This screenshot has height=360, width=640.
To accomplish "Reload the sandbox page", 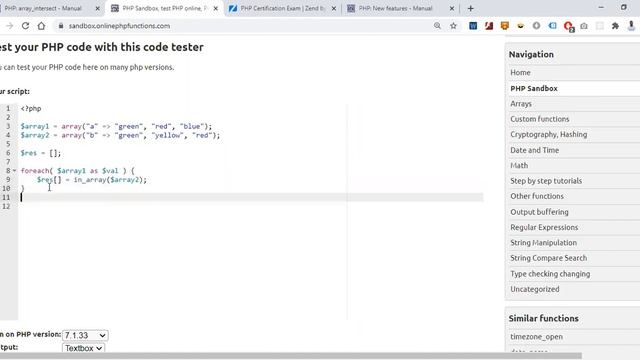I will [25, 26].
